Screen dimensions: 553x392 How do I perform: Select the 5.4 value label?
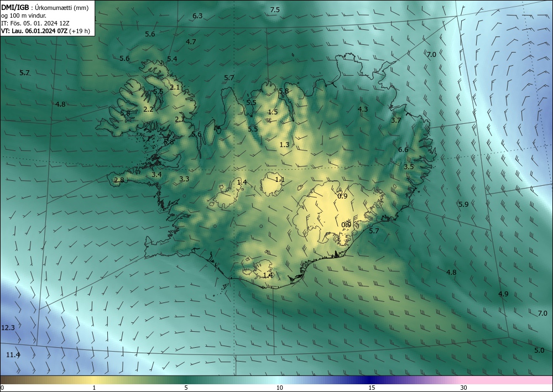click(172, 59)
